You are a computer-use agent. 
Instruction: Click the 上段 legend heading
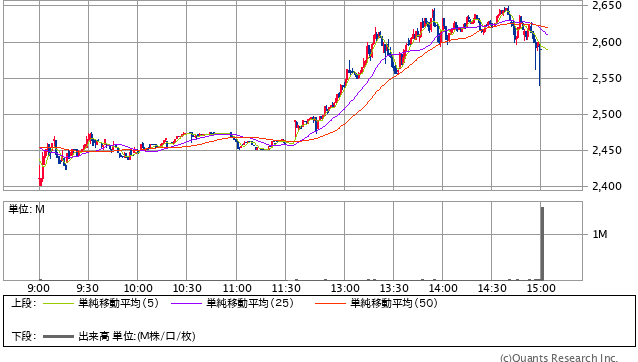point(23,303)
